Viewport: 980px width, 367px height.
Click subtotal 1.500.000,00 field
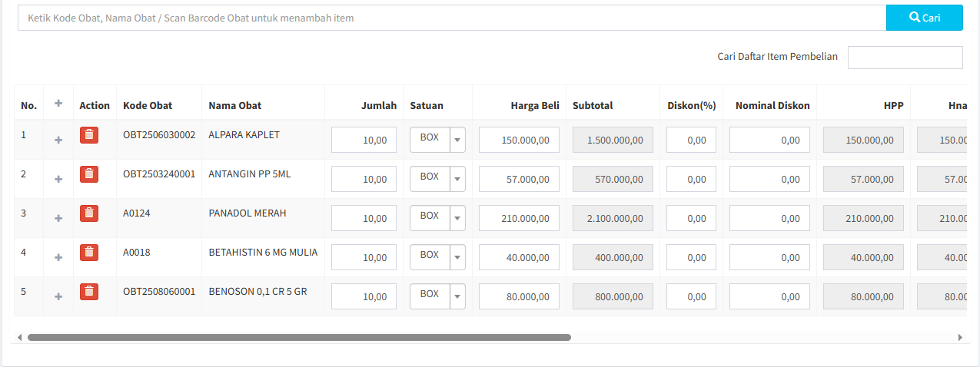click(x=613, y=140)
